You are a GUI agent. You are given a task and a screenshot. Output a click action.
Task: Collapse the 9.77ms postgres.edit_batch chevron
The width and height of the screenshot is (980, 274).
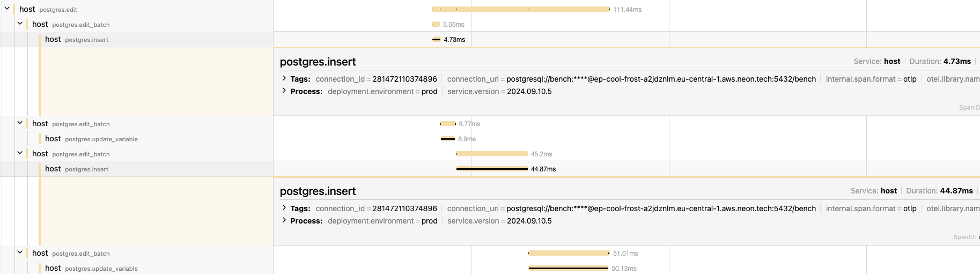pos(20,123)
